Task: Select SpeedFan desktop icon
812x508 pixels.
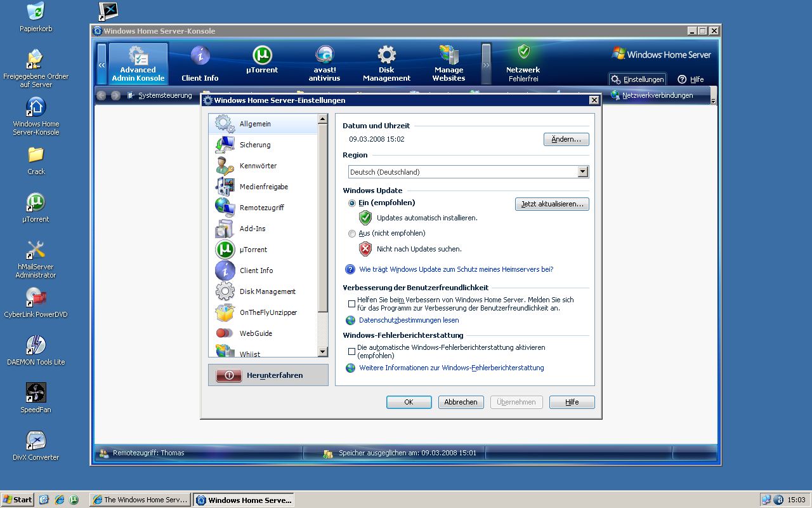Action: (x=36, y=398)
